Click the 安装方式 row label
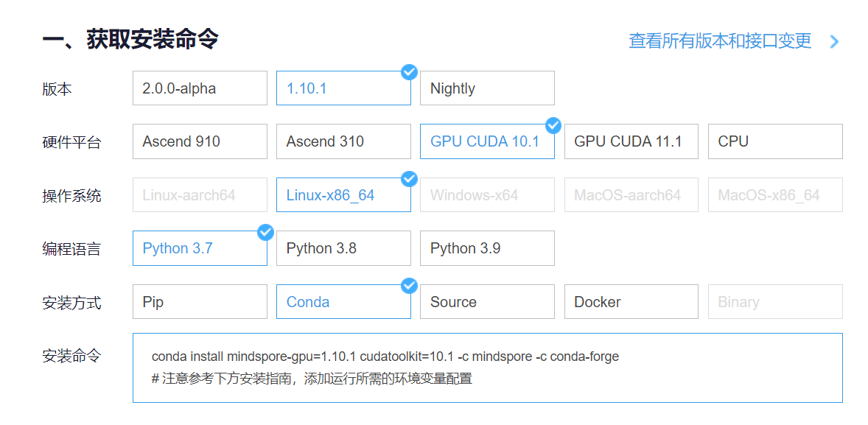Viewport: 868px width, 425px height. click(72, 303)
